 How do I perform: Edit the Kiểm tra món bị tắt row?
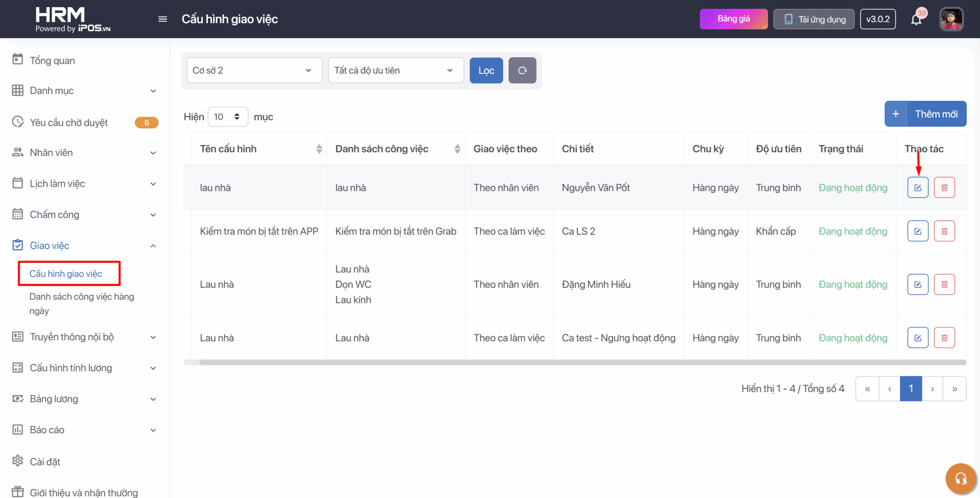(x=918, y=231)
